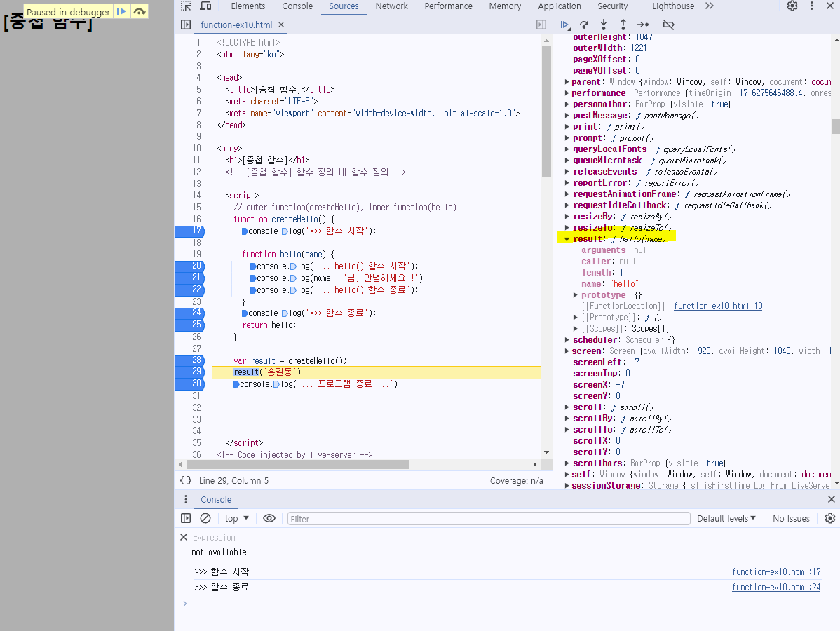Screen dimensions: 840x631
Task: Click the Step icon
Action: point(643,25)
